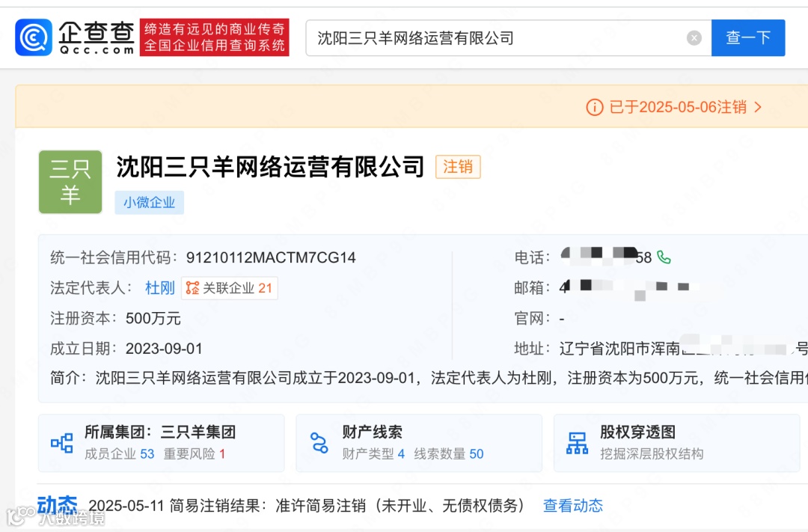Click the 股权穿透图 structure icon

577,443
